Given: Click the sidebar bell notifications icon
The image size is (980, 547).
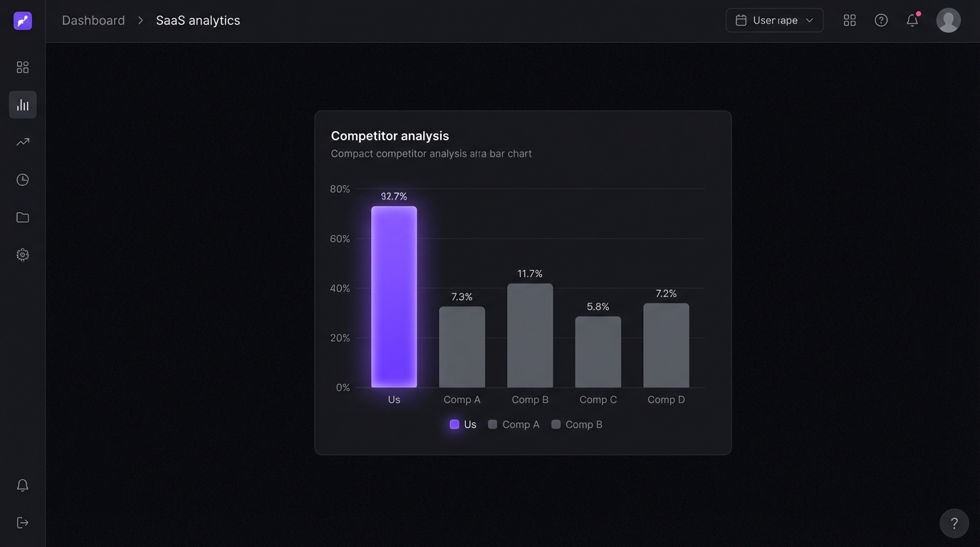Looking at the screenshot, I should click(23, 485).
